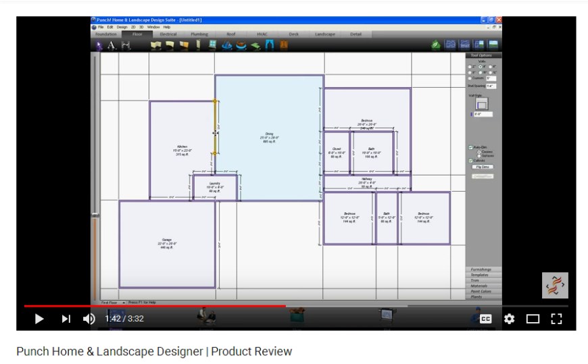The height and width of the screenshot is (364, 588).
Task: Toggle closed captions CC
Action: coord(486,319)
